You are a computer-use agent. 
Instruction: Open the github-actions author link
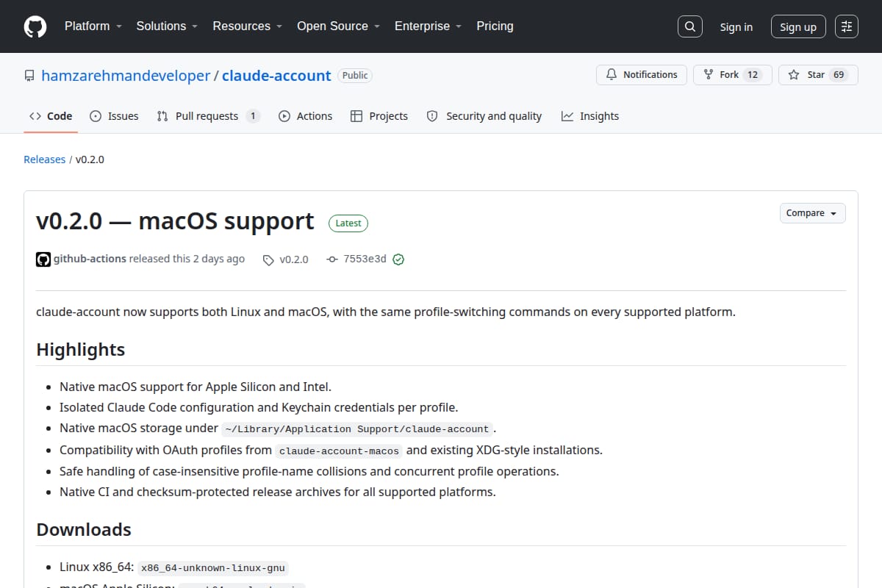coord(90,259)
